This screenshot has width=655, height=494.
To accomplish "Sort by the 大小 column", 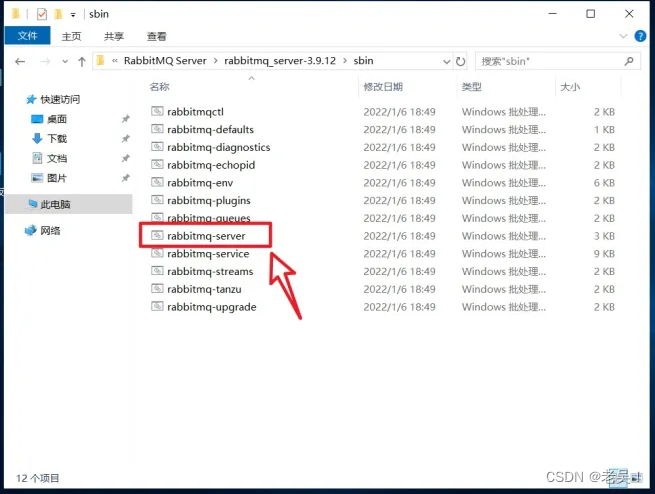I will (x=570, y=87).
